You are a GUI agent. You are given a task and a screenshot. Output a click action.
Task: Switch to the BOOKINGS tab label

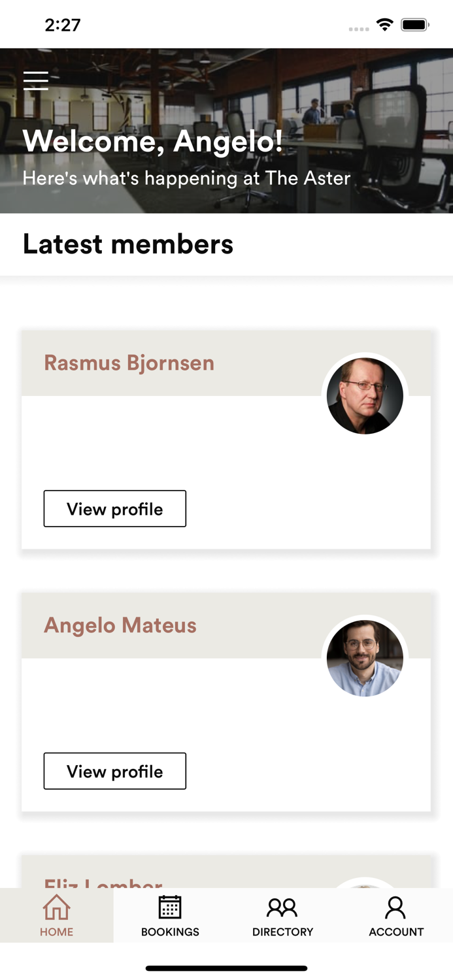pos(170,932)
